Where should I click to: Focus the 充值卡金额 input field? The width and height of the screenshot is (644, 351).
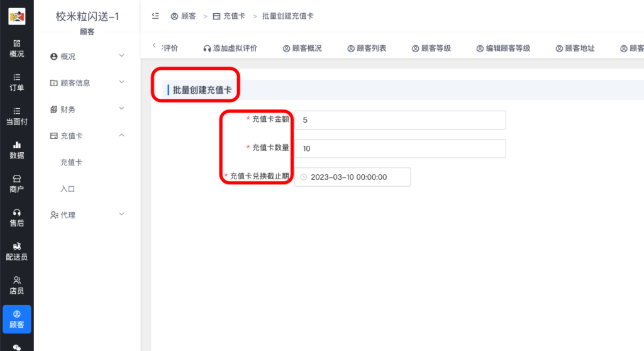400,120
